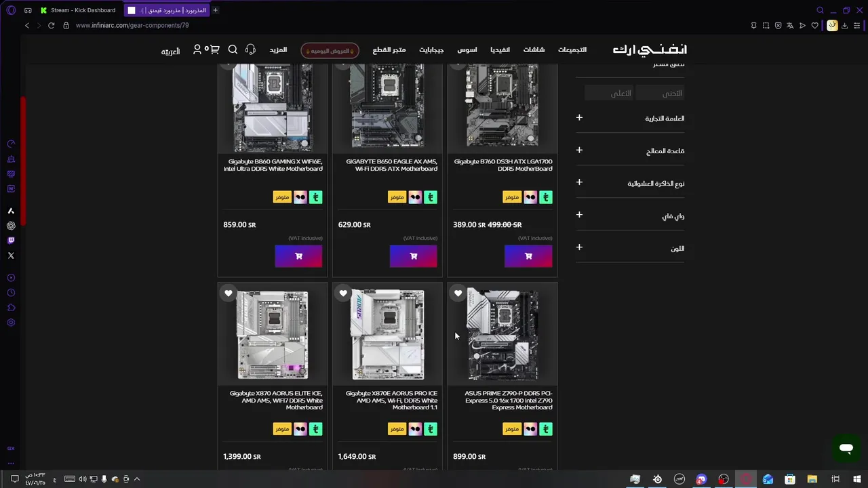Viewport: 868px width, 488px height.
Task: Click the Infiniarc site logo
Action: click(650, 49)
